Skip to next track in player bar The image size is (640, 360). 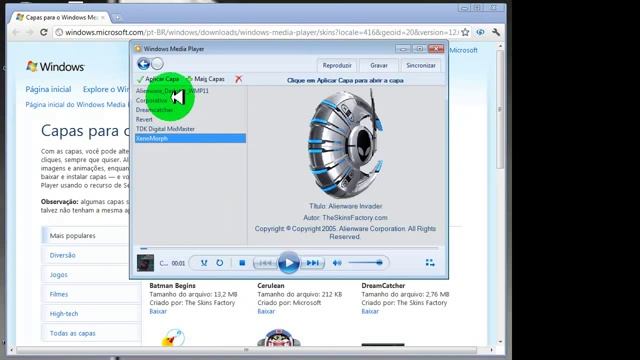point(312,263)
